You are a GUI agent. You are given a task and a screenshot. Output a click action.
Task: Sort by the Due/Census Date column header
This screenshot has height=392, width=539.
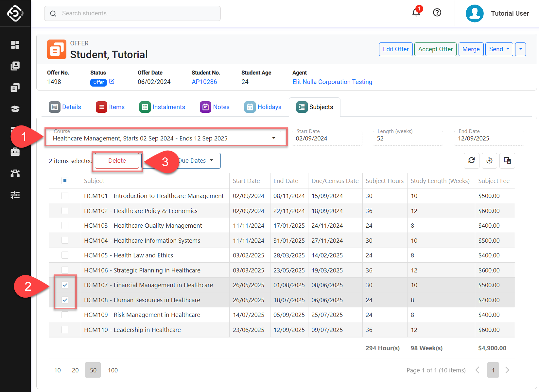(335, 181)
